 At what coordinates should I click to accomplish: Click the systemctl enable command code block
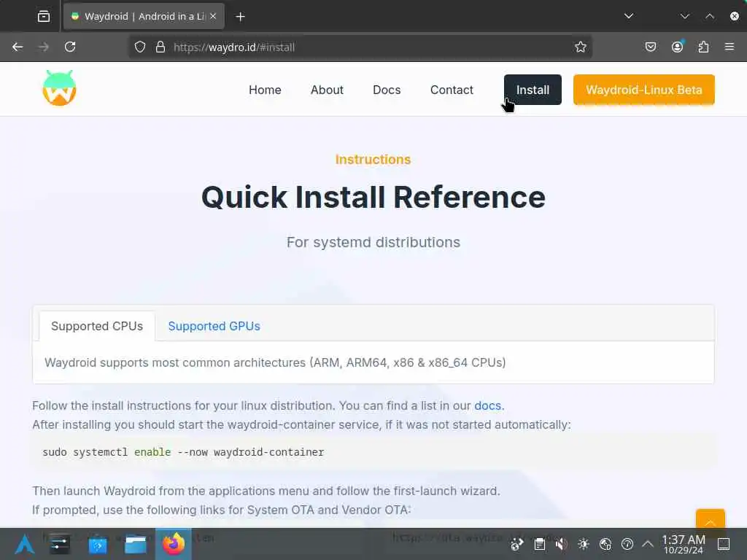tap(373, 452)
